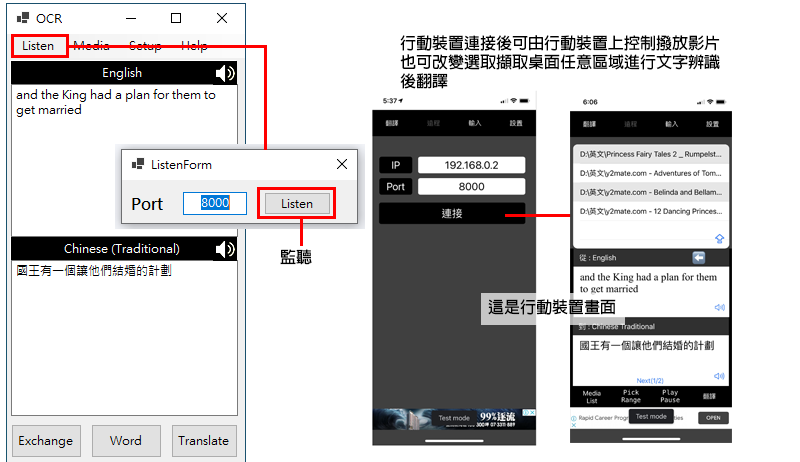Tap the 99% ad banner on left phone
Viewport: 800px width, 462px height.
(454, 419)
